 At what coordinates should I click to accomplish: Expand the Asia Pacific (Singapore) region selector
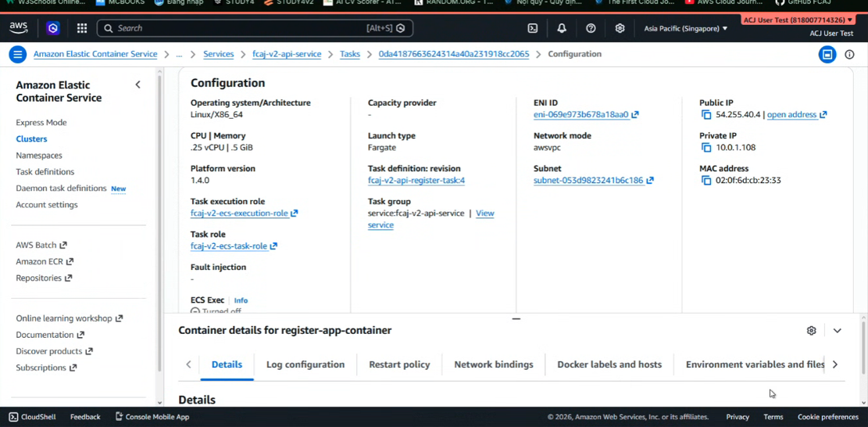pos(685,28)
